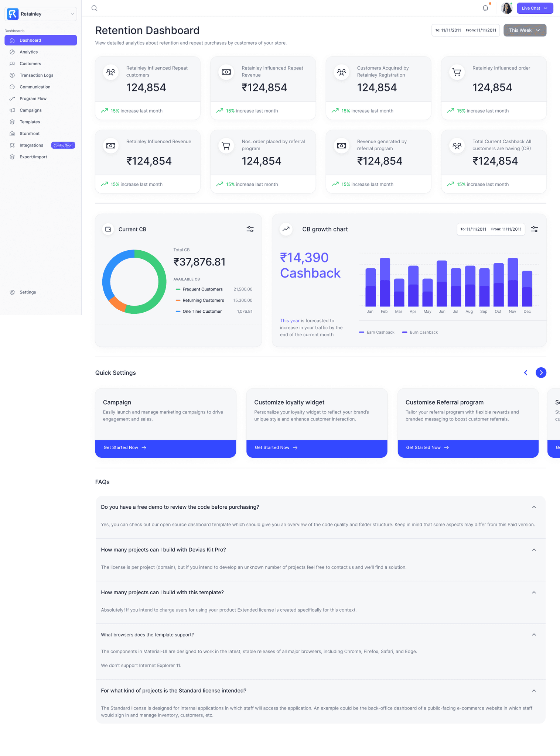
Task: Toggle Earn Cashback legend entry
Action: click(377, 332)
